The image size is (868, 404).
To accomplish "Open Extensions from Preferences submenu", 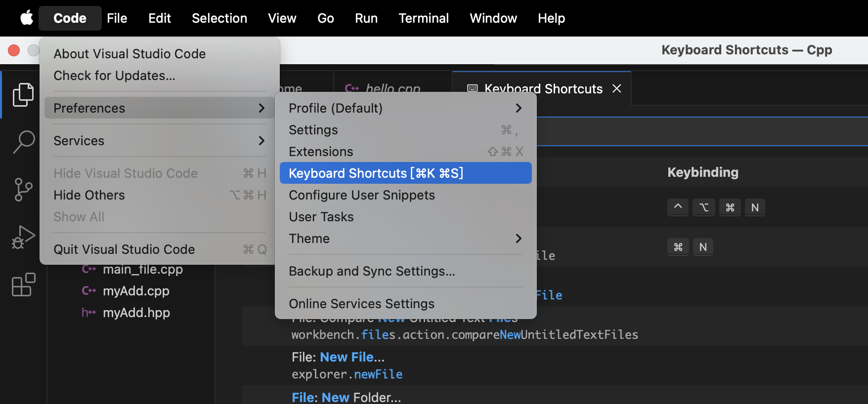I will (406, 152).
